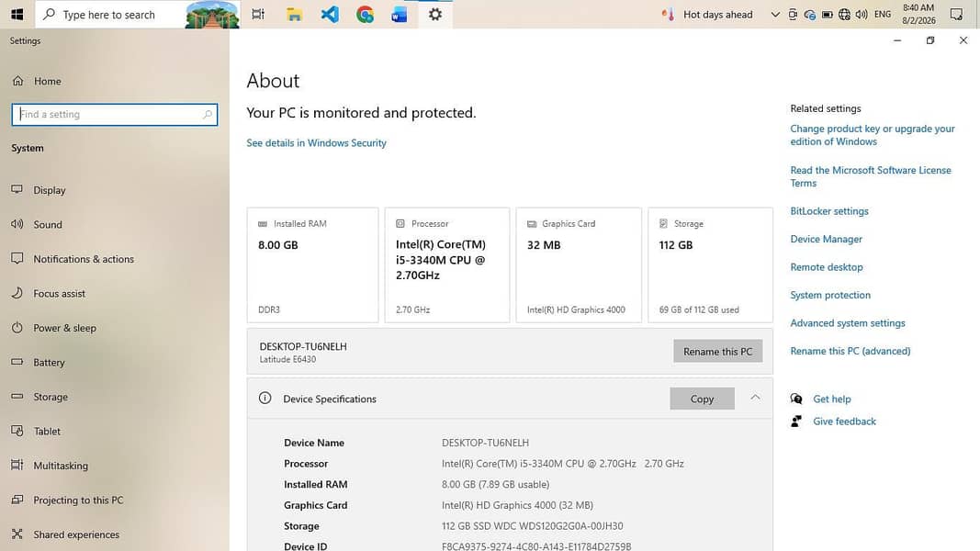Open Google Chrome from the taskbar

point(365,14)
